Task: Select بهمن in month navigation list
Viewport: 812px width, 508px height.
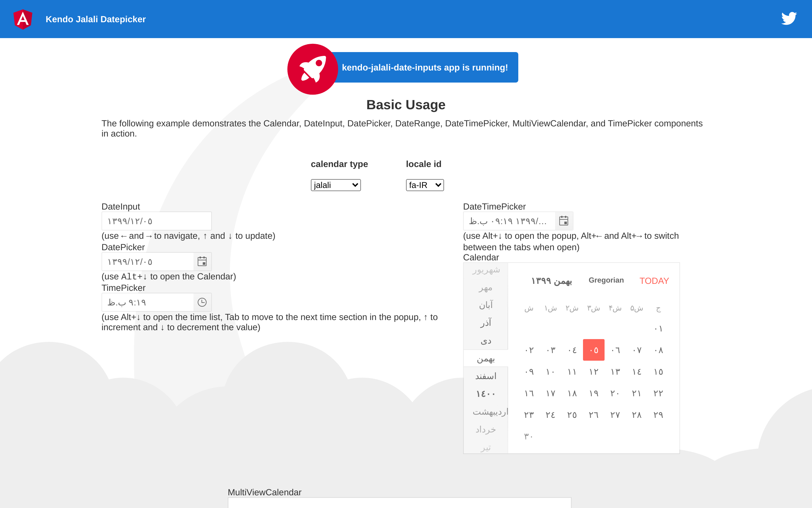Action: (486, 358)
